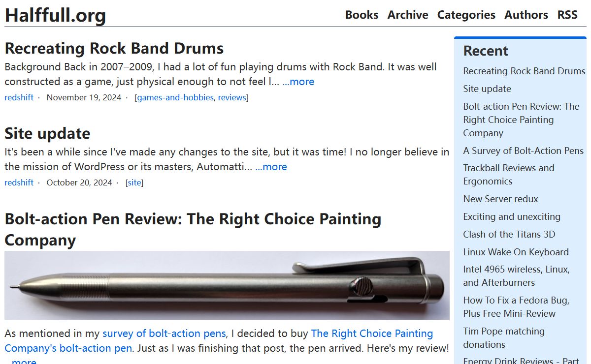Open Trackball Reviews and Ergonomics in Recent

point(509,175)
